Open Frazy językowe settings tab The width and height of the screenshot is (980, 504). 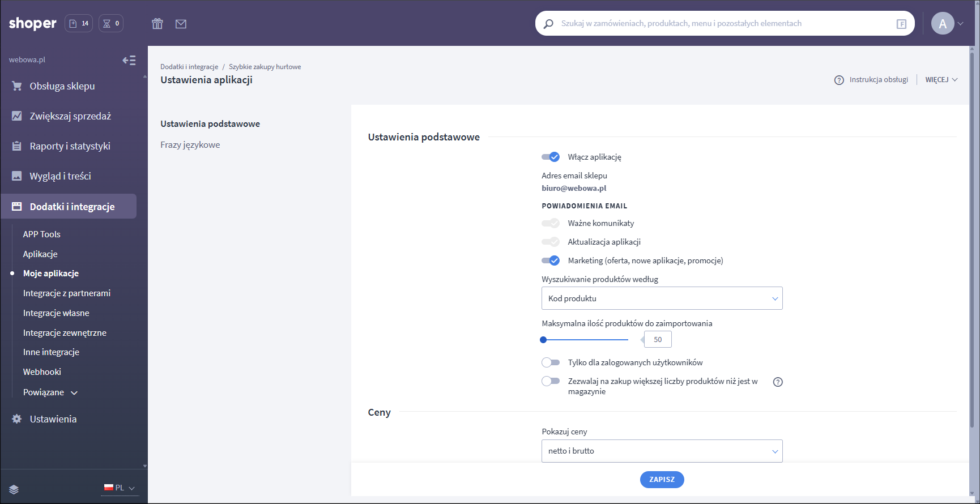pos(190,145)
